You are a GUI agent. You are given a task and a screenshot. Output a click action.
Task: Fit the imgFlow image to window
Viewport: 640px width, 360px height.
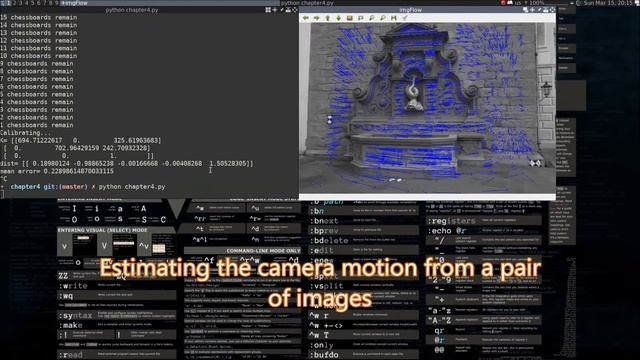(360, 18)
